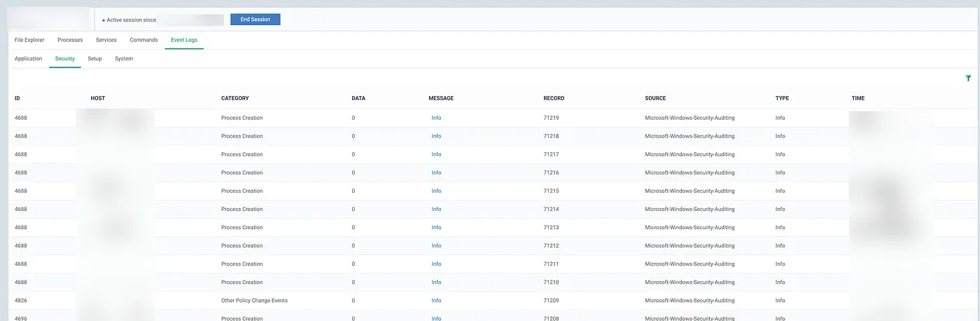
Task: Click the CATEGORY column header
Action: (x=234, y=98)
